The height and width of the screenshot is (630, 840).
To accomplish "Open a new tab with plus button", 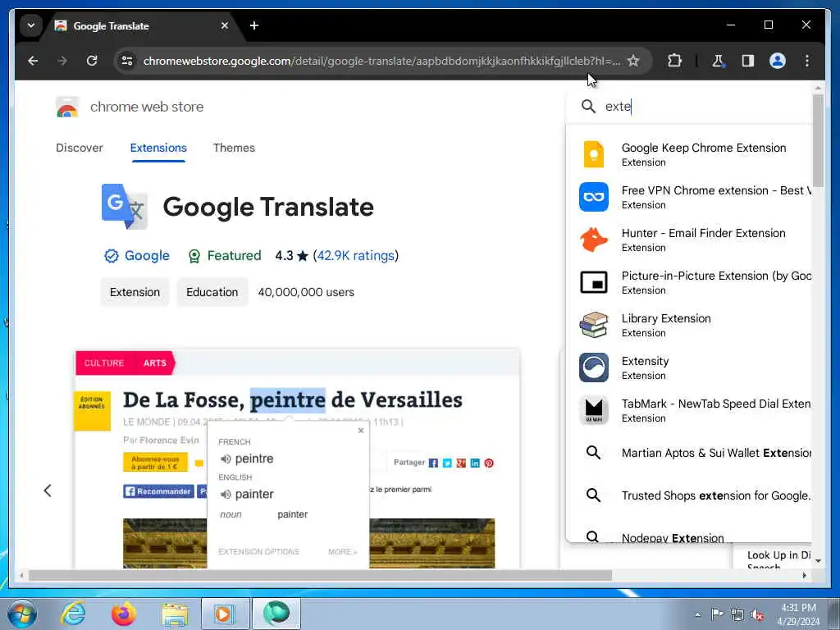I will 254,25.
